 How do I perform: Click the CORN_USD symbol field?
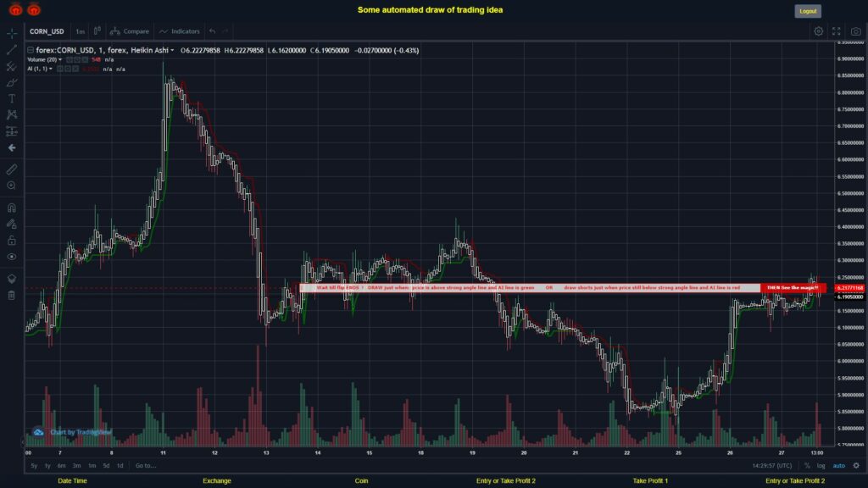click(x=47, y=31)
